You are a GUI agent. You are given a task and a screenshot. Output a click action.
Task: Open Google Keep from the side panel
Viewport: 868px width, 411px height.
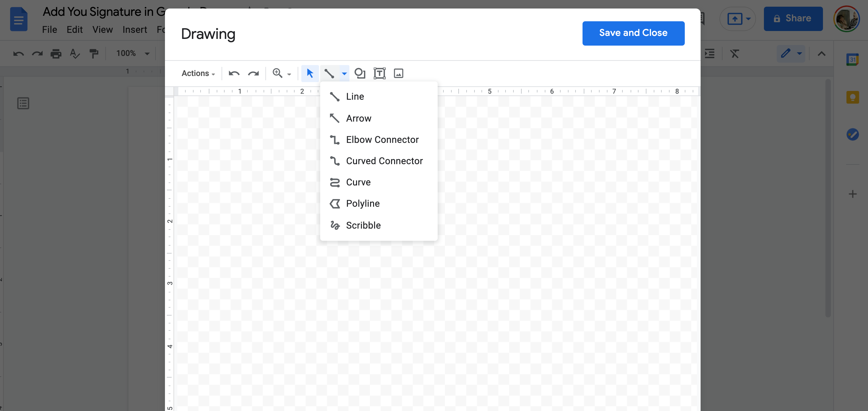(852, 97)
